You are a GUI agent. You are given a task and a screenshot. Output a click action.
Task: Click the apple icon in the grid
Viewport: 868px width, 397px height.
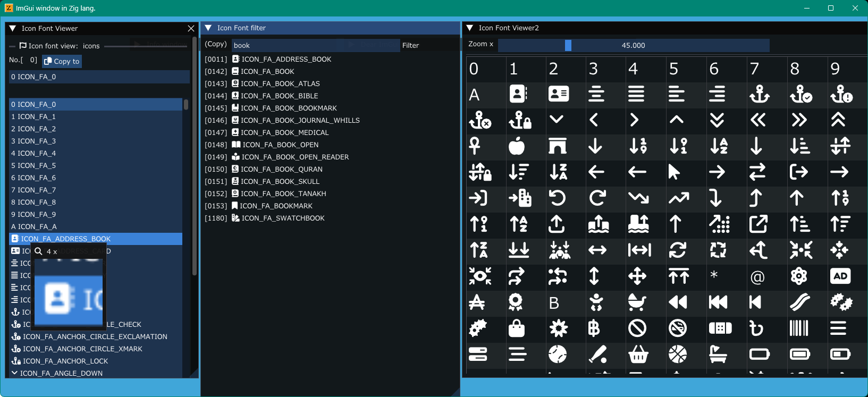click(516, 146)
